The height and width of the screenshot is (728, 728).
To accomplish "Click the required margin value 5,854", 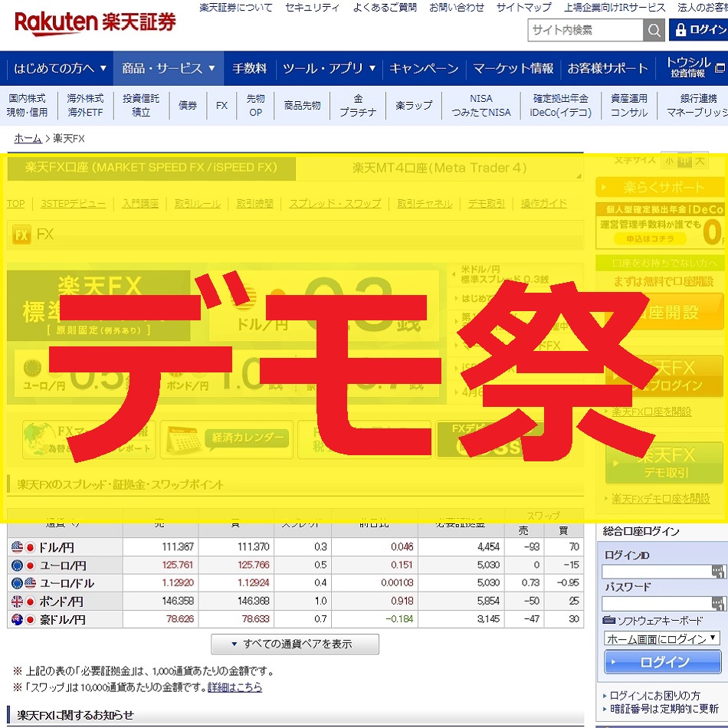I will click(x=488, y=602).
